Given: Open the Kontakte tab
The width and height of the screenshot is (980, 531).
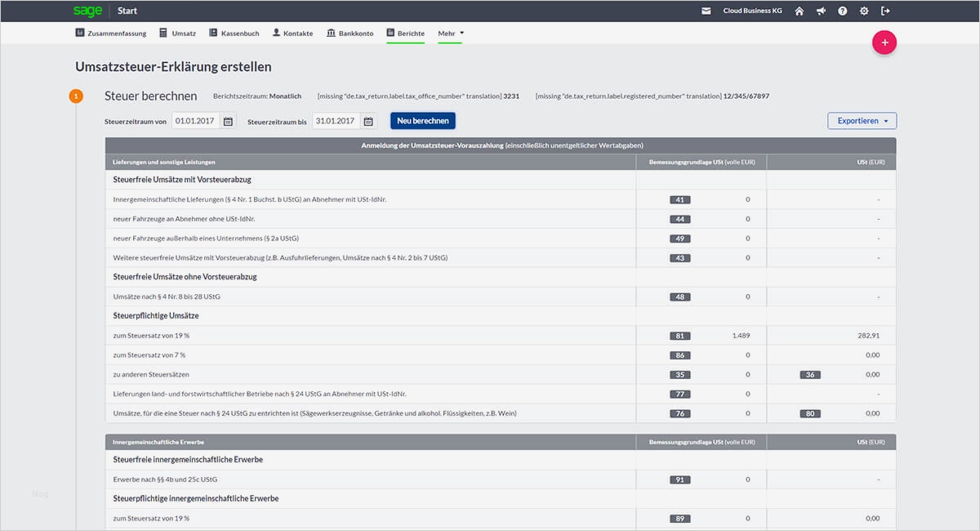Looking at the screenshot, I should (292, 33).
